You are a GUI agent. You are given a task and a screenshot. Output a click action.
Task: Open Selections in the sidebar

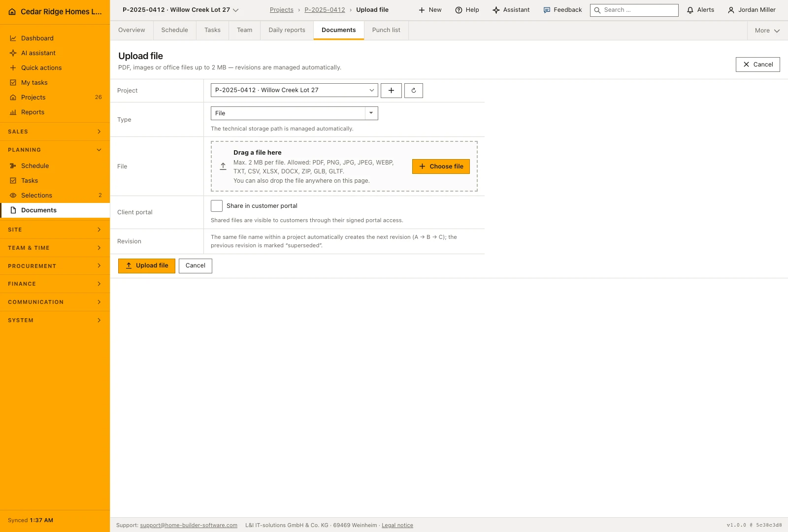(x=55, y=195)
